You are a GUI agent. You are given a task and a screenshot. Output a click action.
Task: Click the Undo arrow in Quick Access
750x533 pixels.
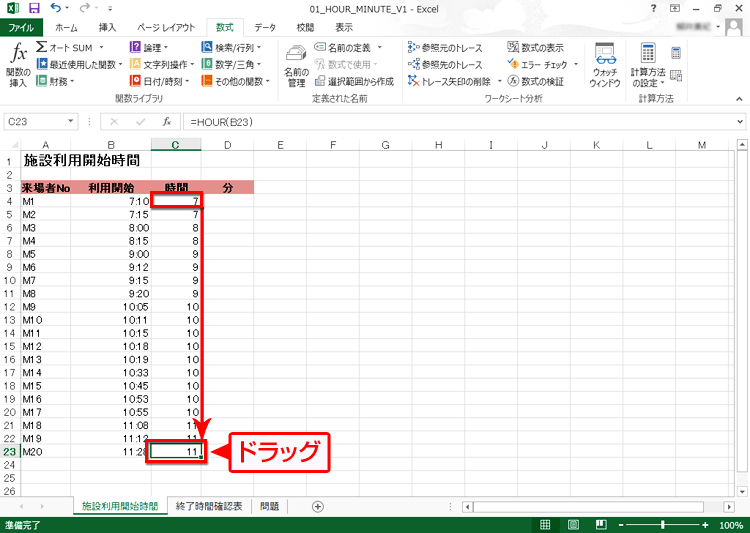pos(55,8)
